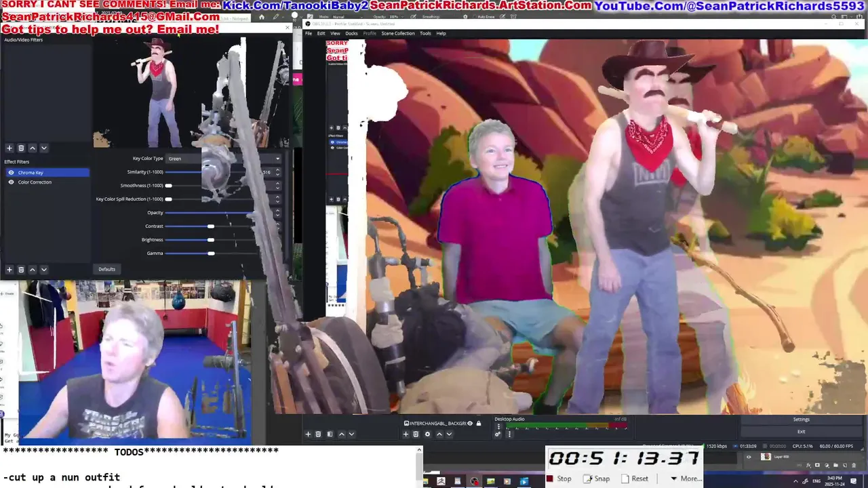This screenshot has height=488, width=868.
Task: Add a new audio/video filter with plus
Action: click(9, 148)
